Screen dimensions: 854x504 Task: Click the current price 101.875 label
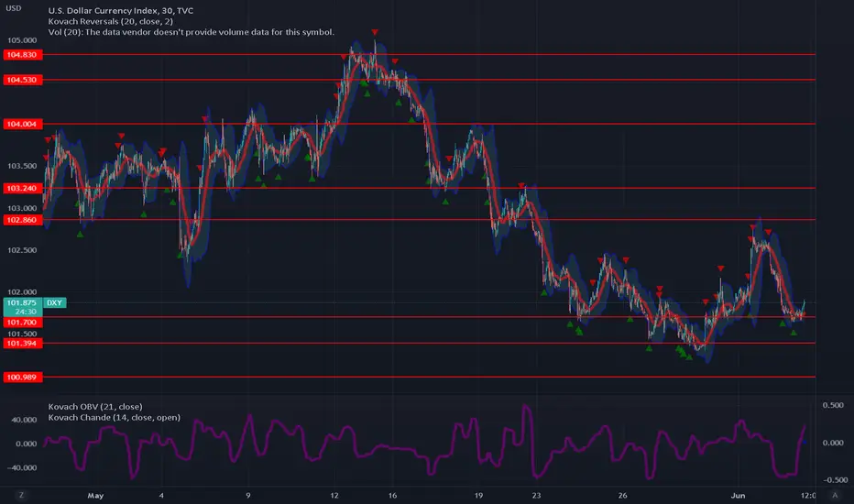pyautogui.click(x=22, y=303)
